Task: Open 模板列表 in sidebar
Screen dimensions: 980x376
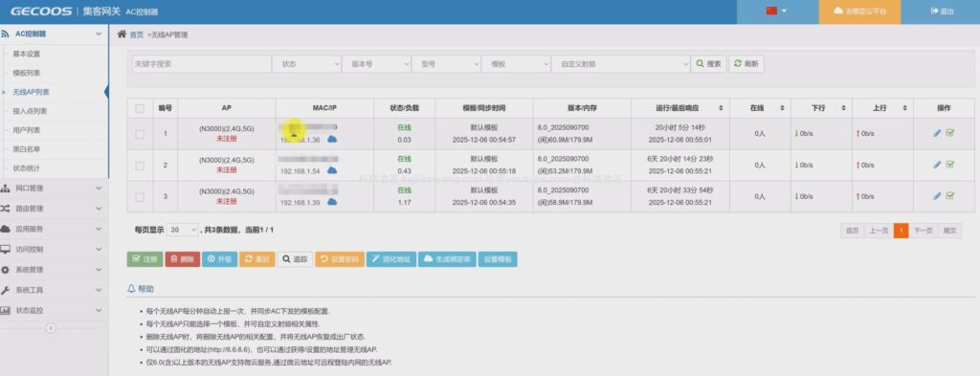Action: (26, 73)
